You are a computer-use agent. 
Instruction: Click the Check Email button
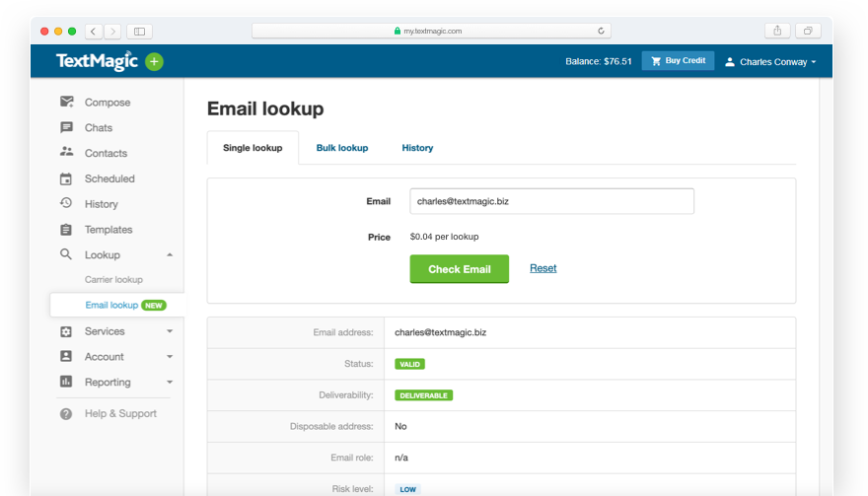tap(459, 269)
